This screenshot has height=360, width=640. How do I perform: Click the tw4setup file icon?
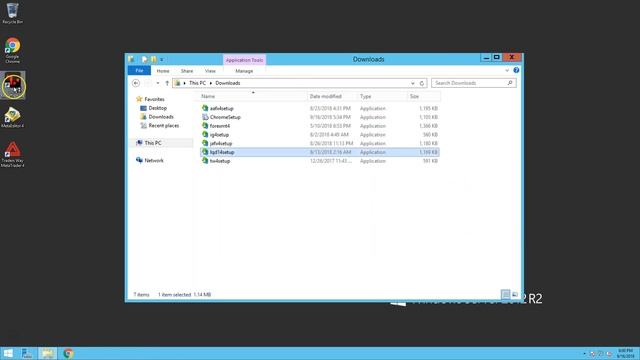tap(205, 161)
